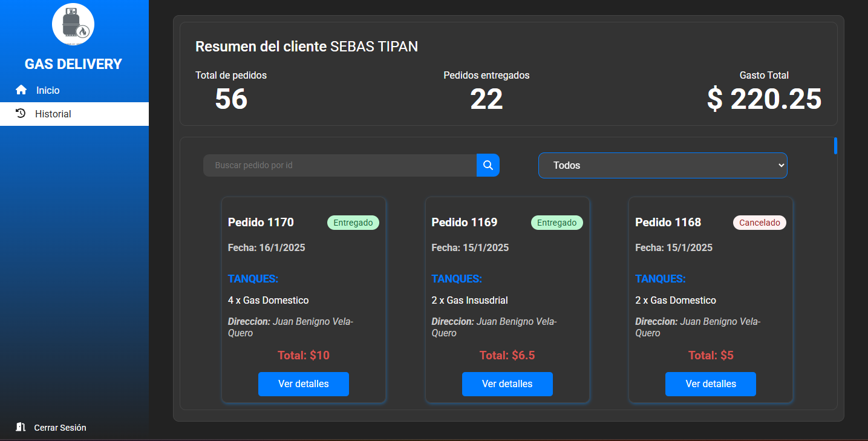Click the home icon beside Inicio
Viewport: 868px width, 441px height.
coord(21,90)
